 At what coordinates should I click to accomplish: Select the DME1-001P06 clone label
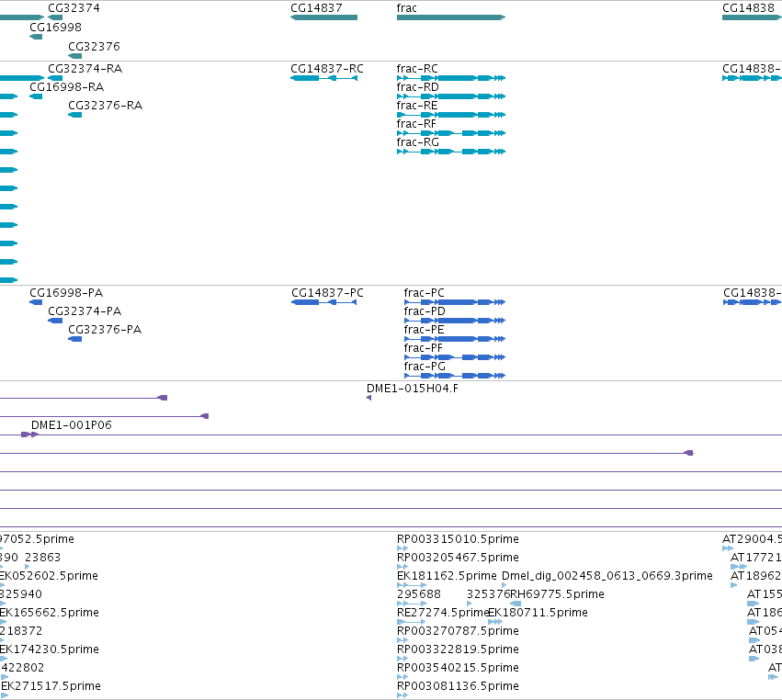click(72, 425)
